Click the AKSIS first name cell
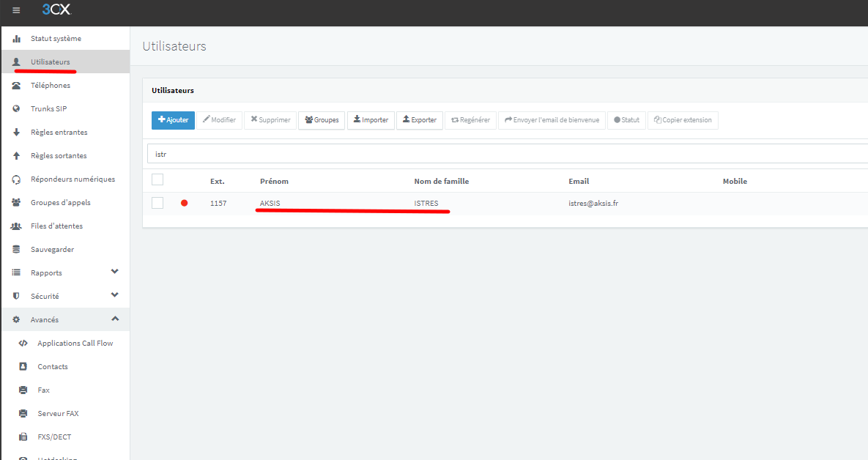The height and width of the screenshot is (460, 868). tap(270, 203)
